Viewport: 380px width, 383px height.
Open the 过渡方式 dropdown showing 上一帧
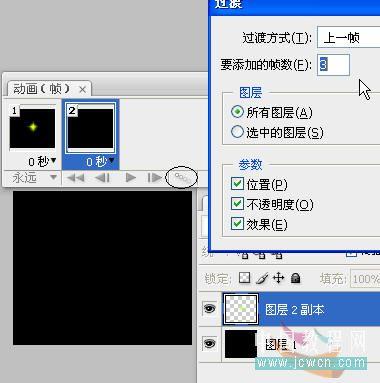coord(348,37)
